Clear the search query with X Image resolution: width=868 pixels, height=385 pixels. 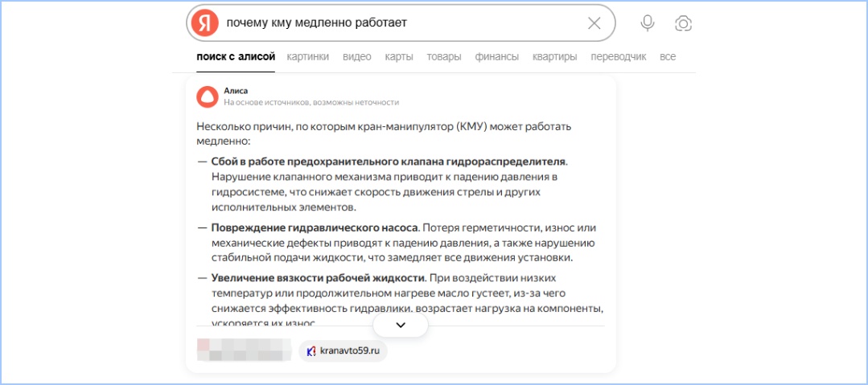594,23
